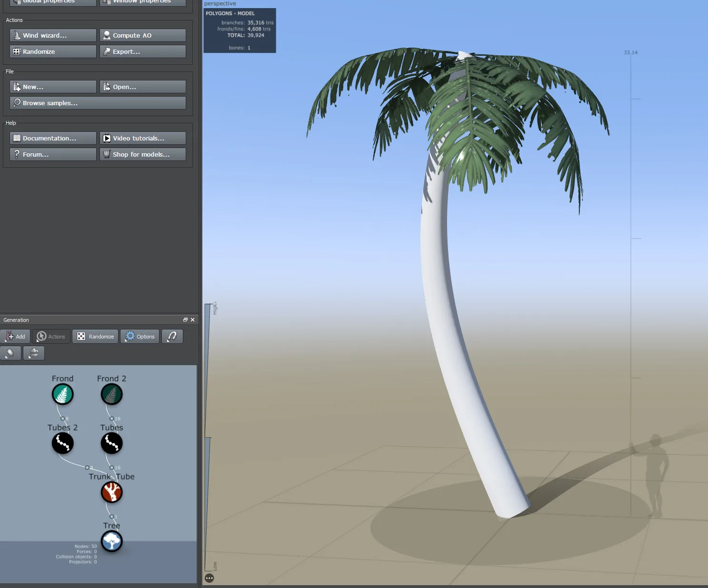This screenshot has height=588, width=708.
Task: Click the 'Nodes: 50' statistic text
Action: coord(86,546)
